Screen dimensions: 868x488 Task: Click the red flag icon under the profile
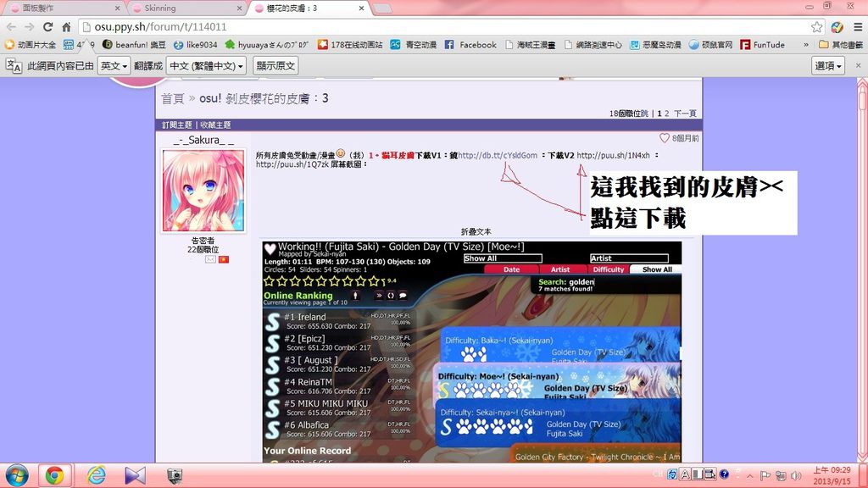(x=224, y=259)
